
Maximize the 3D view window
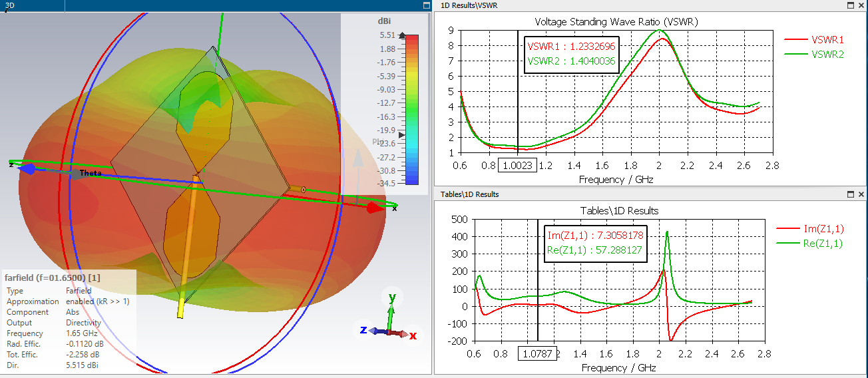point(427,5)
